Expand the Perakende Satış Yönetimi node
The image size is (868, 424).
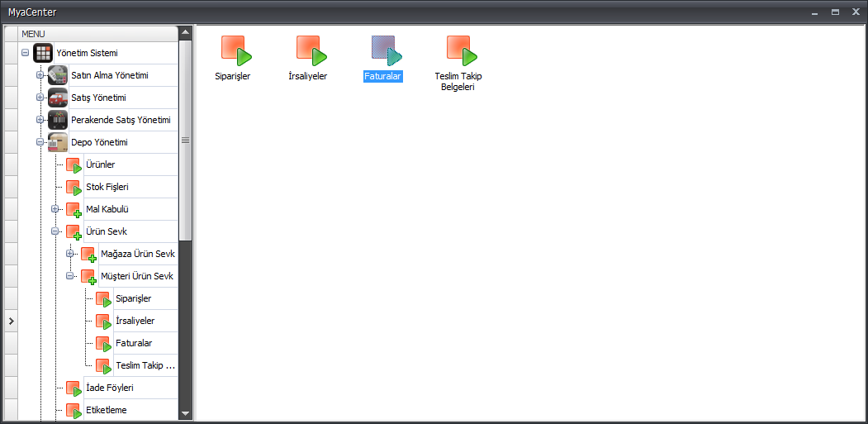40,120
